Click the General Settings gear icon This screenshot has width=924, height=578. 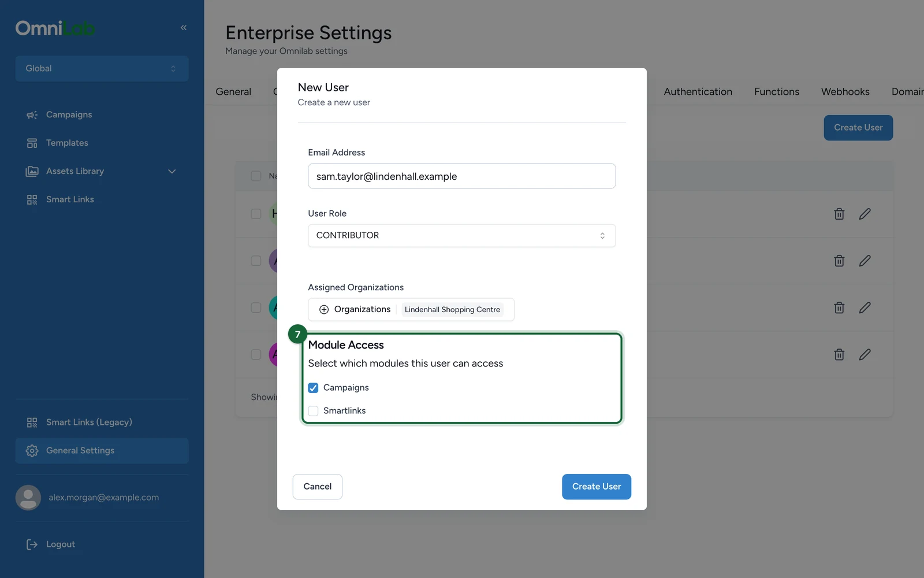(32, 451)
